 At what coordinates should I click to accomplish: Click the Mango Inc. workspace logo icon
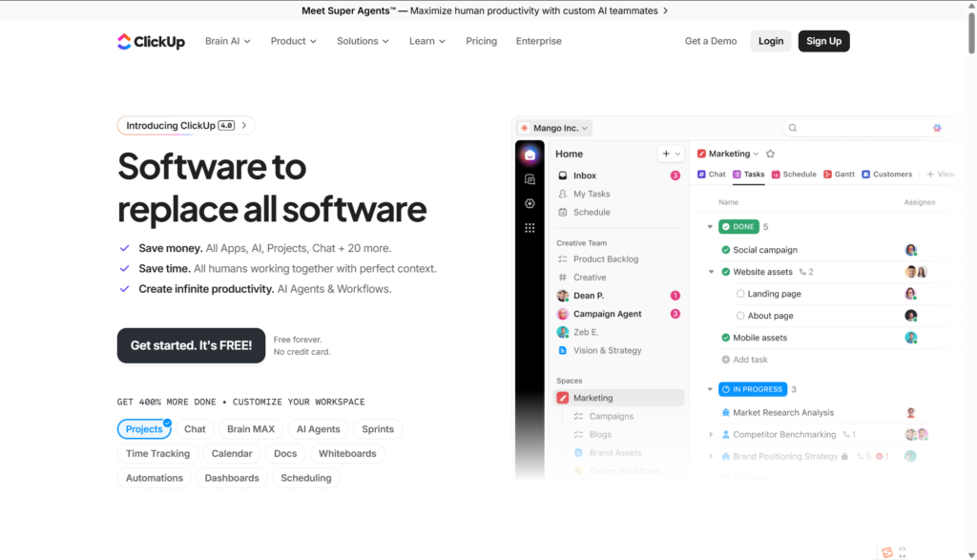pyautogui.click(x=524, y=128)
